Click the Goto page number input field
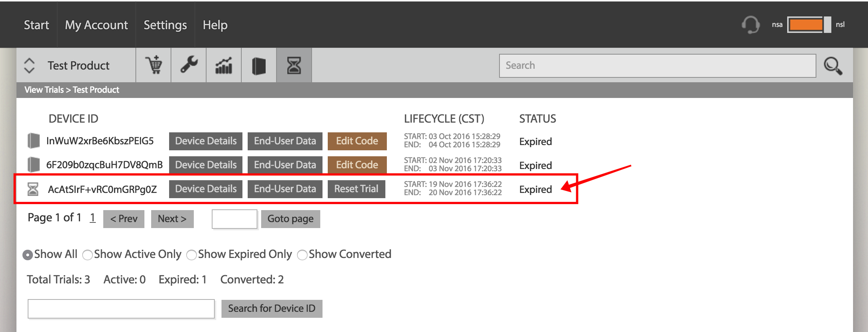The height and width of the screenshot is (332, 868). (235, 219)
